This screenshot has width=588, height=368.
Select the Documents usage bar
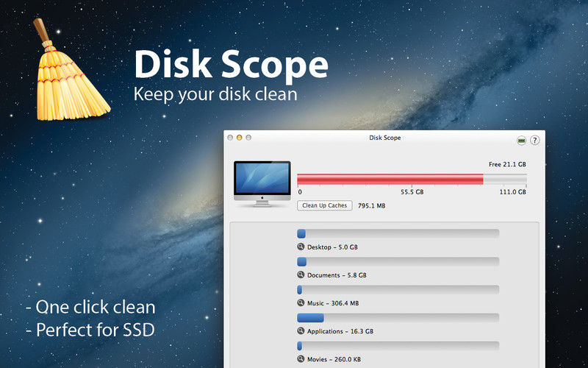pos(398,261)
